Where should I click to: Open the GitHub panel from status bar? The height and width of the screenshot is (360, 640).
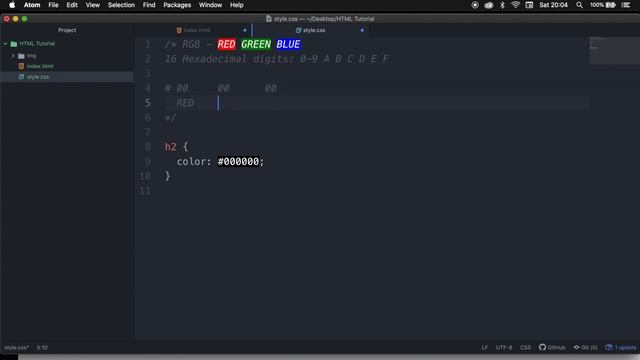click(x=552, y=348)
